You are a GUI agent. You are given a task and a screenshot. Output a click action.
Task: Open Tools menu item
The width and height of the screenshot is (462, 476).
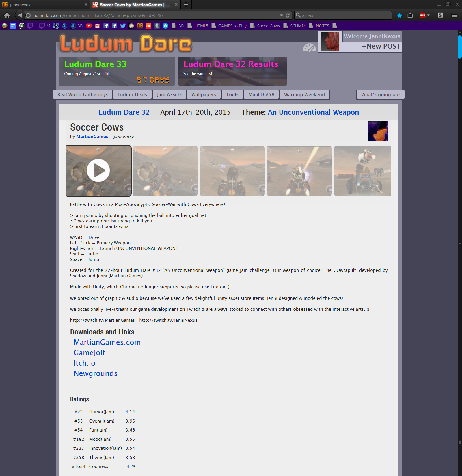232,94
